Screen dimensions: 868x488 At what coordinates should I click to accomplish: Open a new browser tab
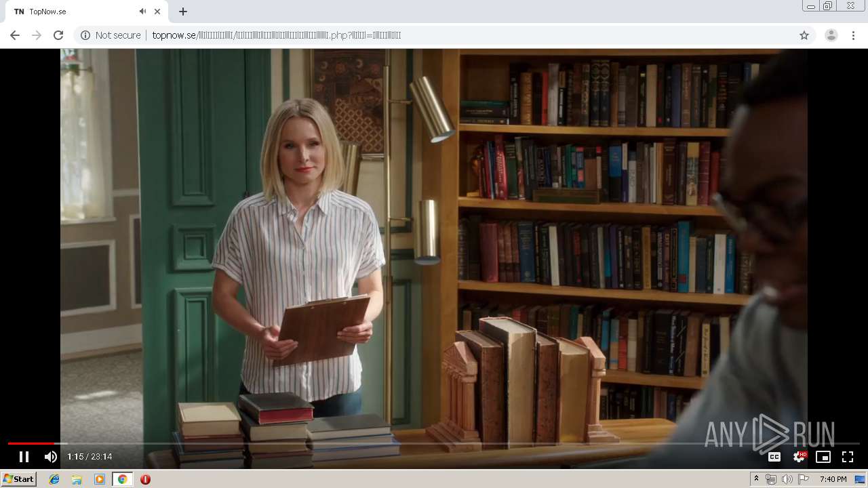tap(183, 12)
